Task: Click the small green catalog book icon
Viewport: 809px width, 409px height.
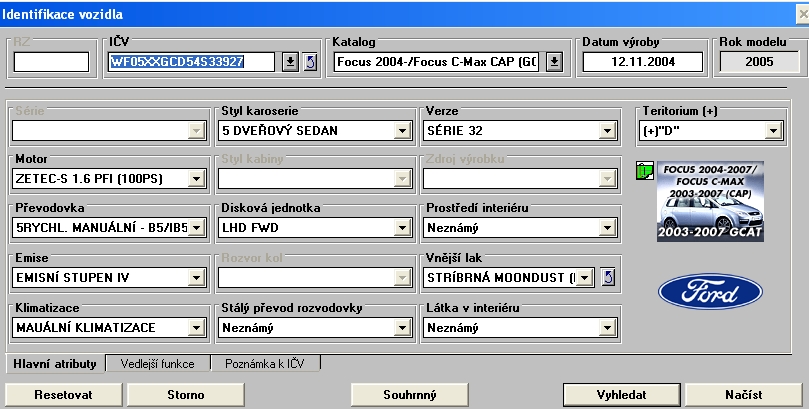Action: [645, 173]
